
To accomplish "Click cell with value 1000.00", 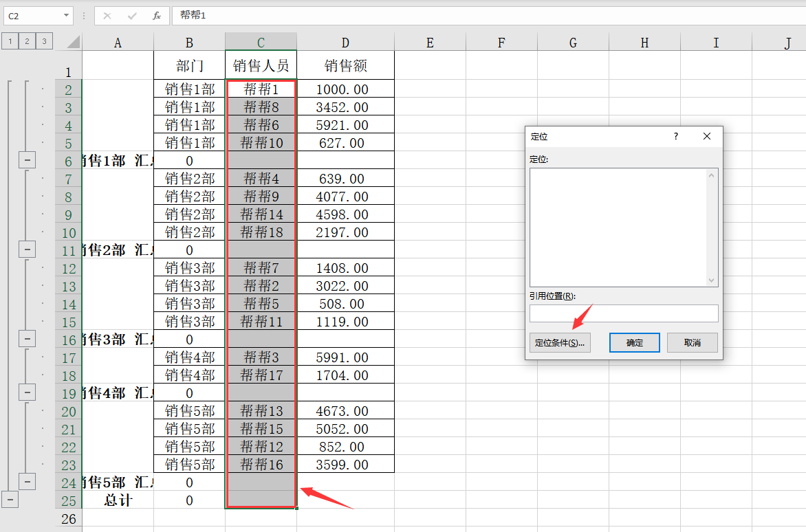I will 345,89.
